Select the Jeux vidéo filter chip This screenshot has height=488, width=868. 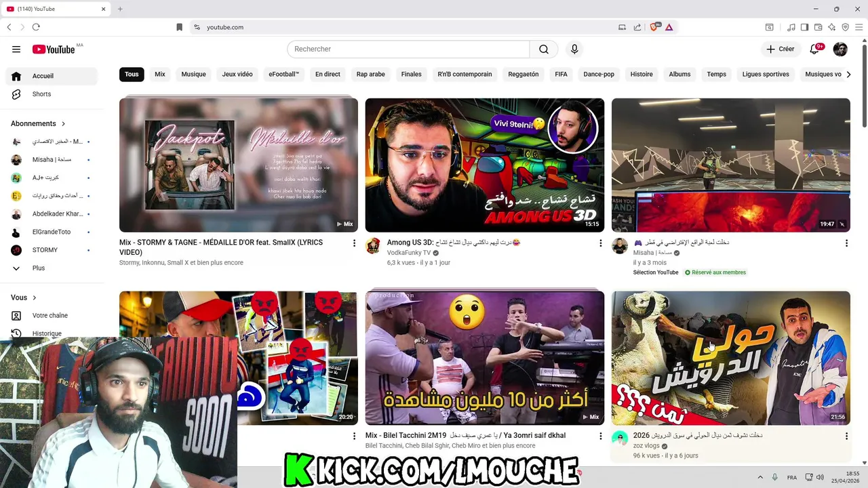pyautogui.click(x=237, y=75)
